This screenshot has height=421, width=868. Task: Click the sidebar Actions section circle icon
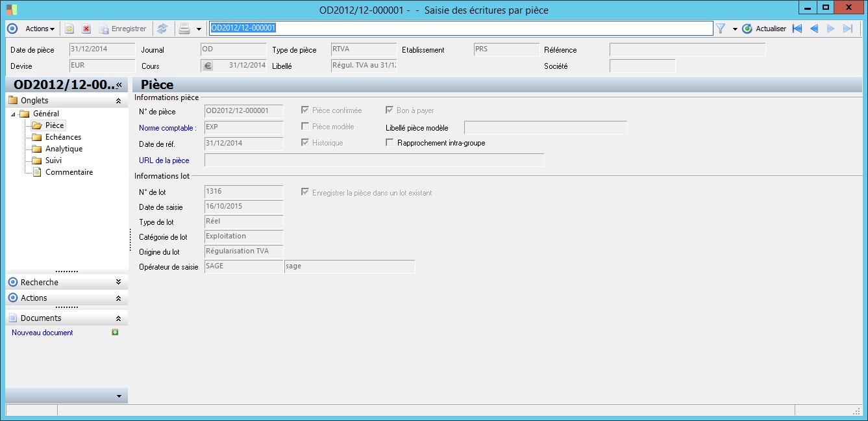point(13,298)
